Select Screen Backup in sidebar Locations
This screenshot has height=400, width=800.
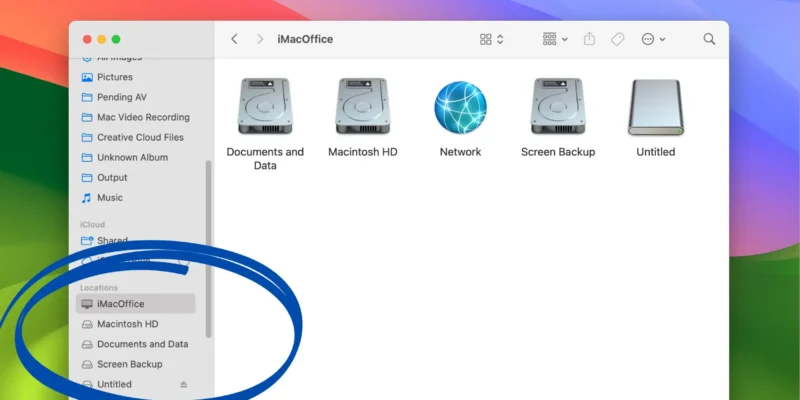(x=136, y=364)
